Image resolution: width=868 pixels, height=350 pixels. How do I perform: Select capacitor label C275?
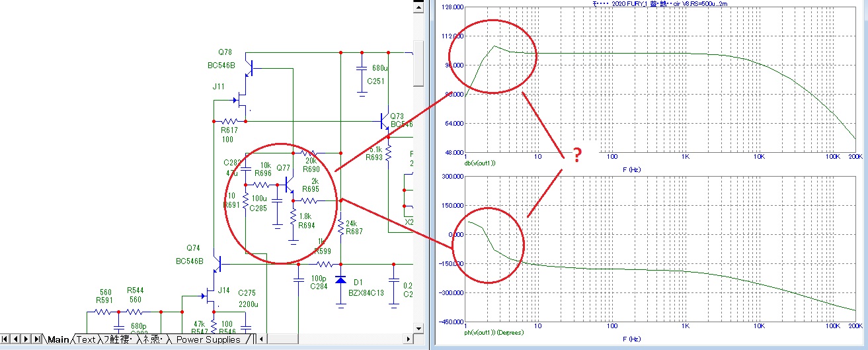246,292
